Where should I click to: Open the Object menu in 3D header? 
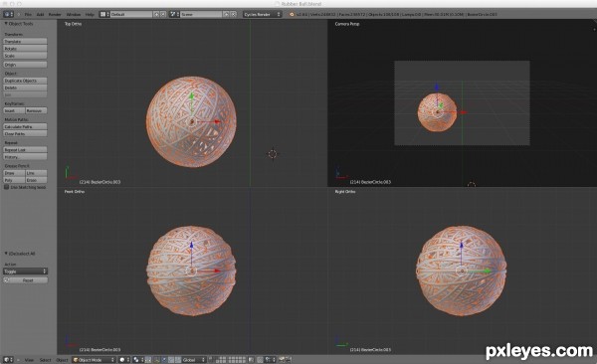click(x=62, y=360)
